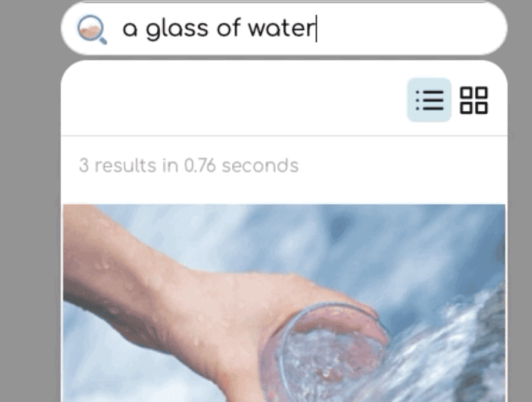Viewport: 532px width, 402px height.
Task: Focus the search box containing 'a glass of water'
Action: coord(284,29)
